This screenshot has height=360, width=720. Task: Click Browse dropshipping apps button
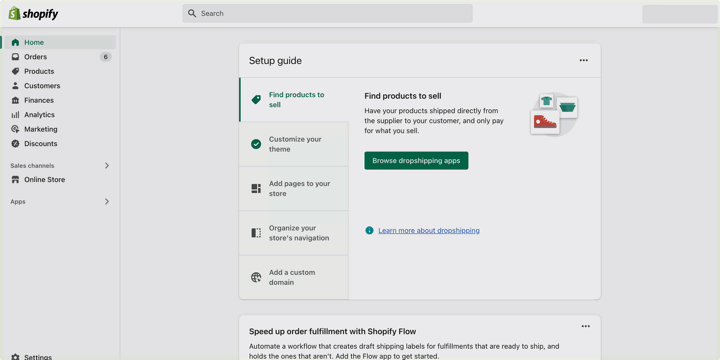click(x=416, y=161)
